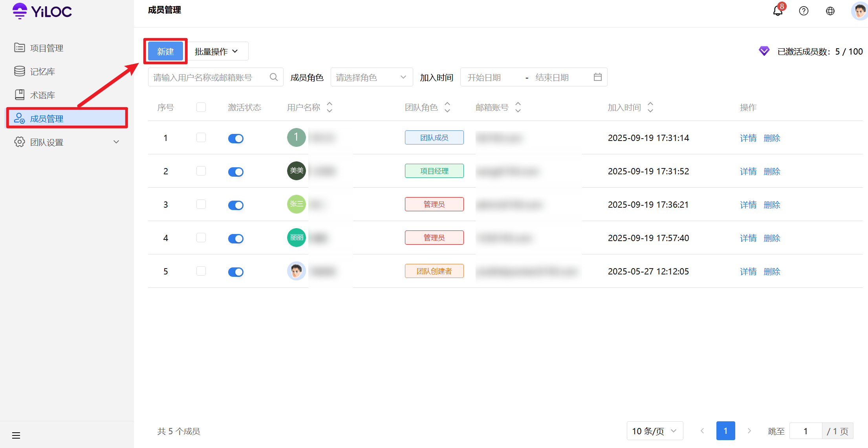Open 记忆库 sidebar item
The image size is (868, 448).
tap(42, 71)
